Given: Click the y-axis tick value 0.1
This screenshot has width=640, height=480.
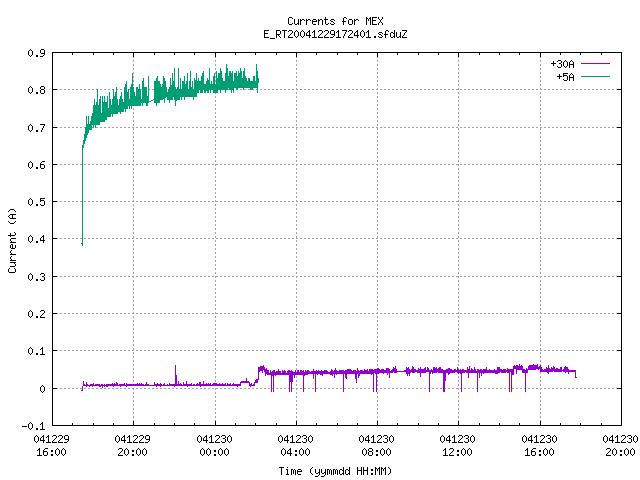Looking at the screenshot, I should coord(36,351).
